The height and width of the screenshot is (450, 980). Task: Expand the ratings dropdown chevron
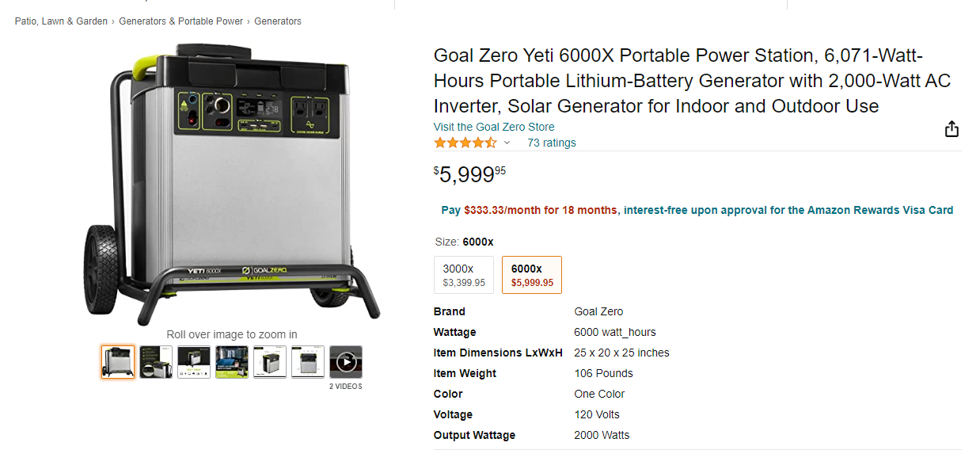[507, 143]
